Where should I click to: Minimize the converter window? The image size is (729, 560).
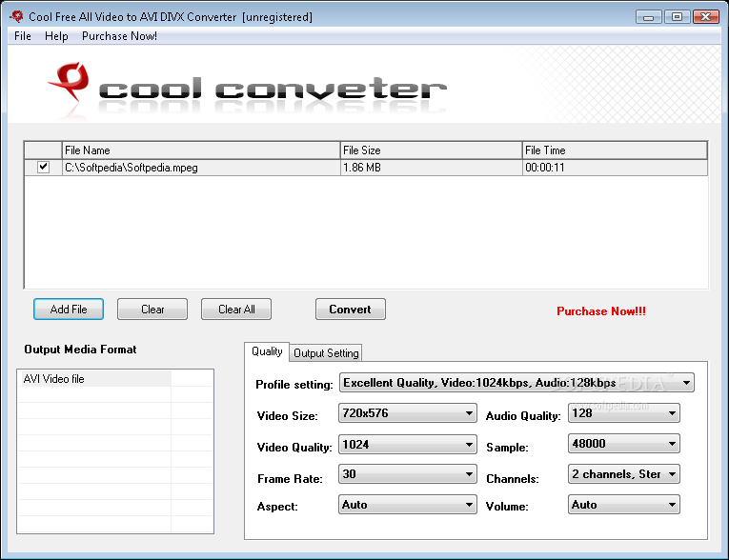point(649,17)
